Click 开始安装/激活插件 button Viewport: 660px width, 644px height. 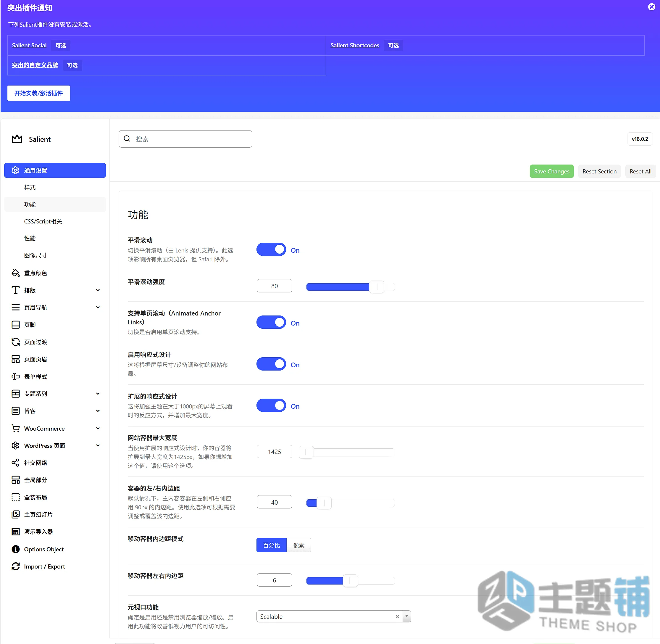pos(38,93)
